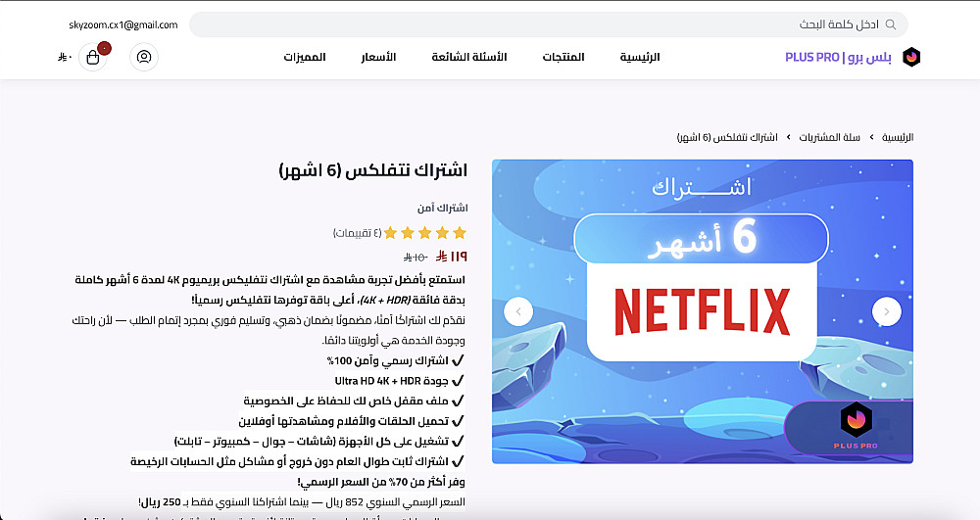The image size is (980, 520).
Task: Click the اشتراك آمن subtitle text
Action: (x=443, y=208)
